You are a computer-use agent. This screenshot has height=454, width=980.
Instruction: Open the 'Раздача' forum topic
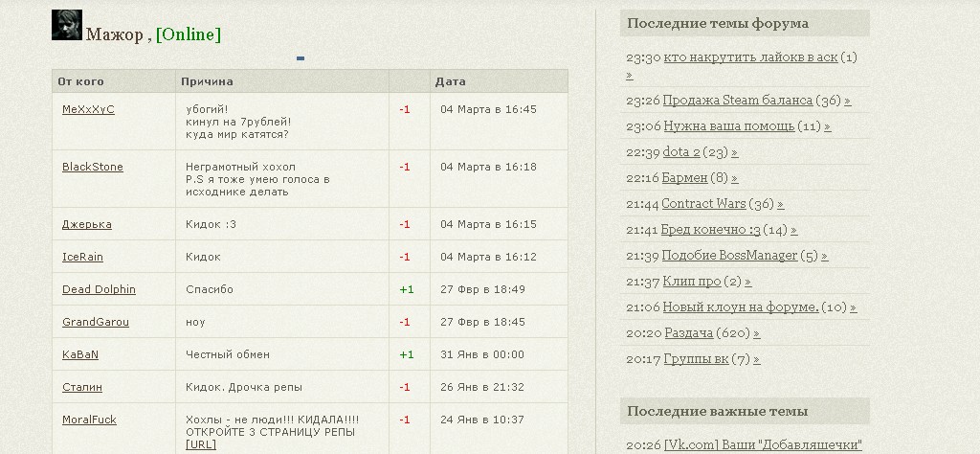pos(689,334)
